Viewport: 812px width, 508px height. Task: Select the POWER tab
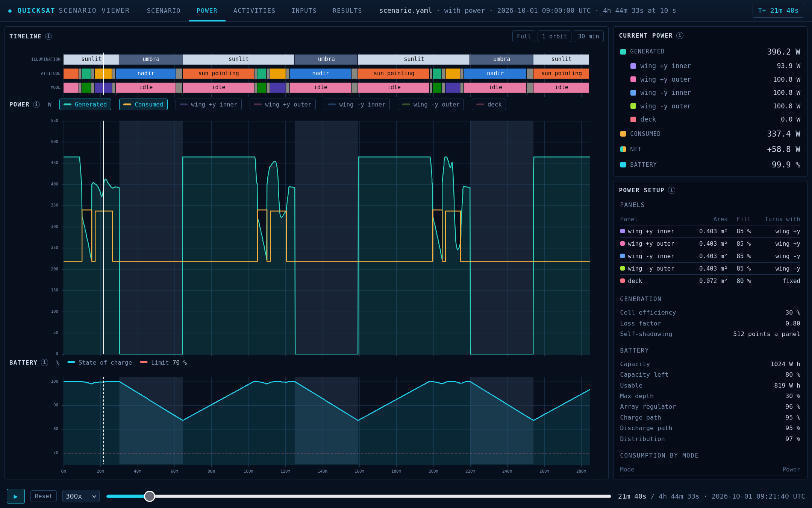tap(207, 11)
